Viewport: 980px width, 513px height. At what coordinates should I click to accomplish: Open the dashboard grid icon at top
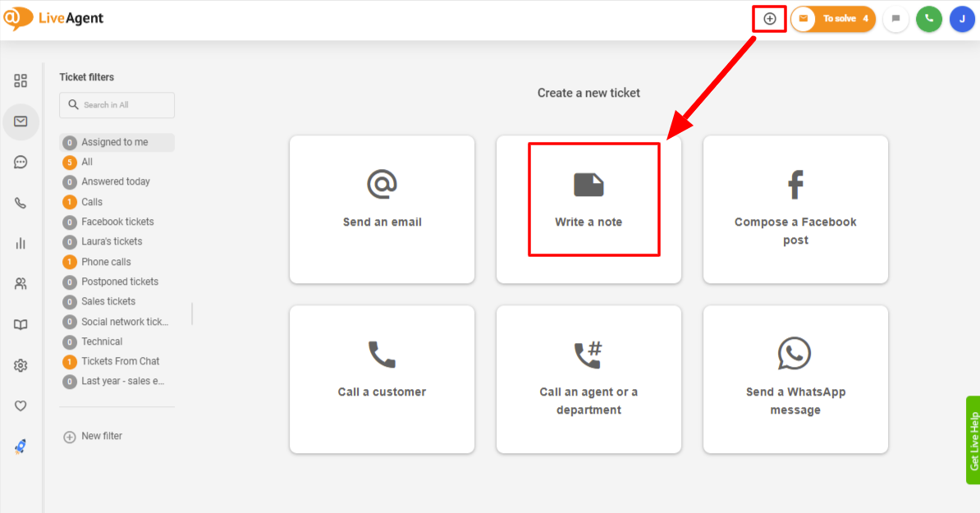pyautogui.click(x=21, y=80)
